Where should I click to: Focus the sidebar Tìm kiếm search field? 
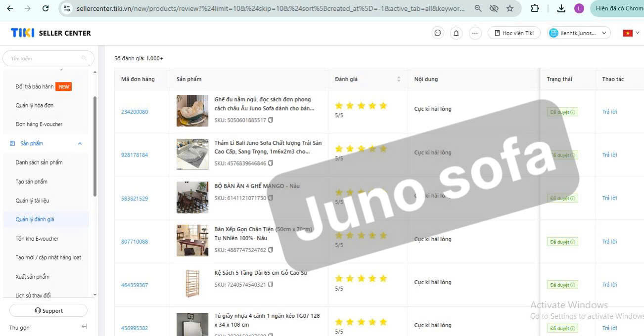click(x=48, y=58)
